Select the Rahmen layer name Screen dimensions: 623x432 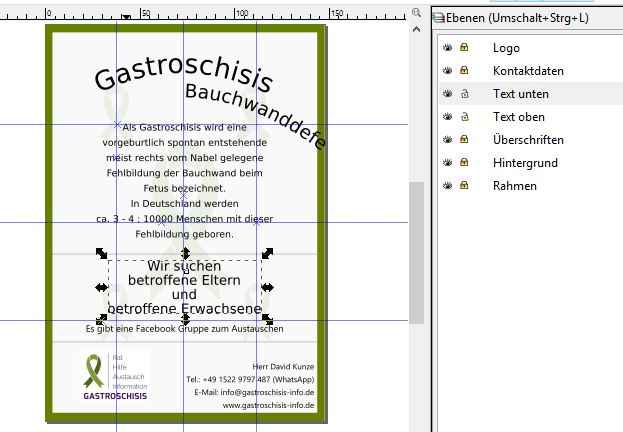tap(515, 186)
